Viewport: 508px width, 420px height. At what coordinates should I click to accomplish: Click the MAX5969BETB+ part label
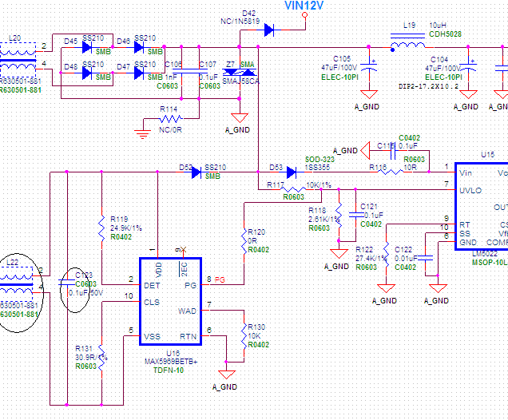[x=171, y=362]
